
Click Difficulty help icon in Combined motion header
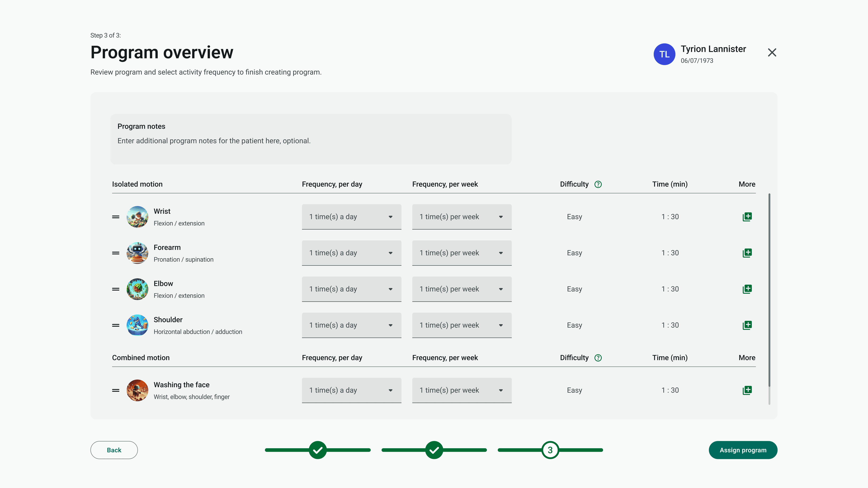[x=598, y=358]
